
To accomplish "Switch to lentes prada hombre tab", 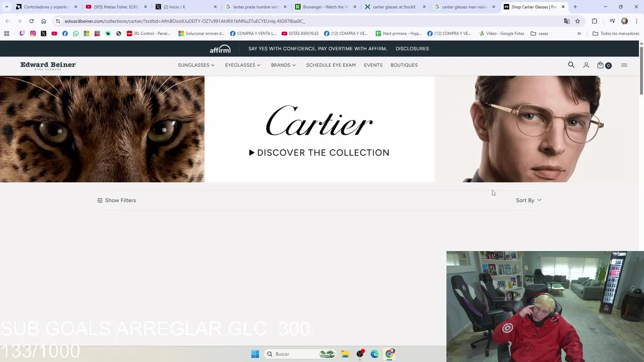I will [x=256, y=7].
